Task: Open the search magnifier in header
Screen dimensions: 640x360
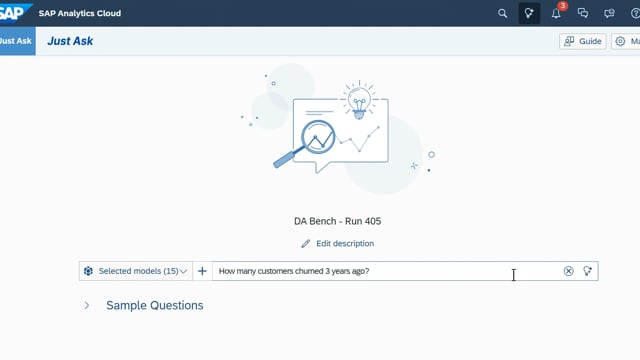Action: [x=502, y=13]
